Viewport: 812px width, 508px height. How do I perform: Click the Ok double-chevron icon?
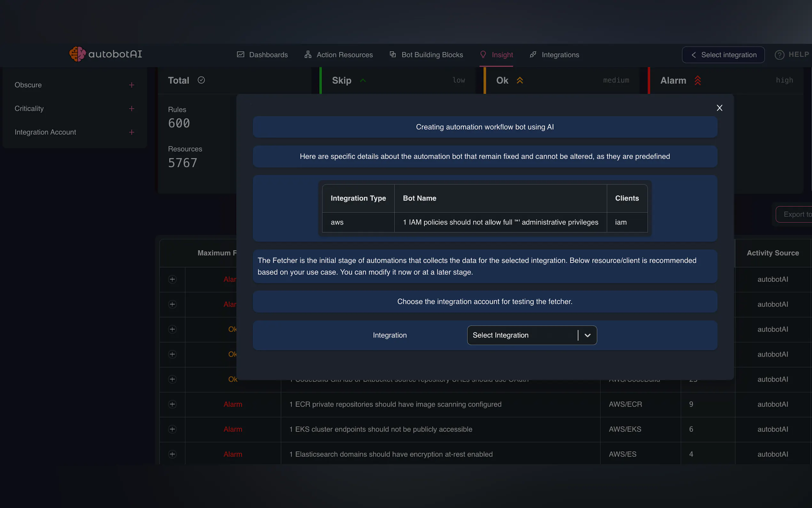[519, 81]
